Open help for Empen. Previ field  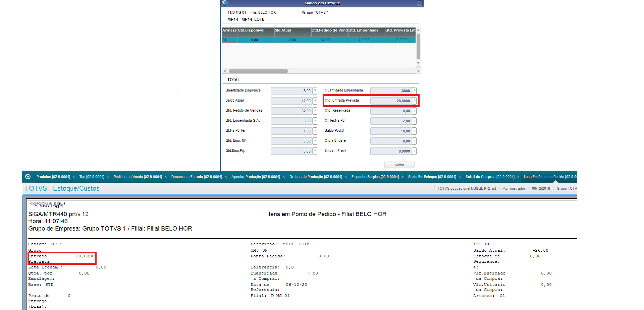[414, 151]
